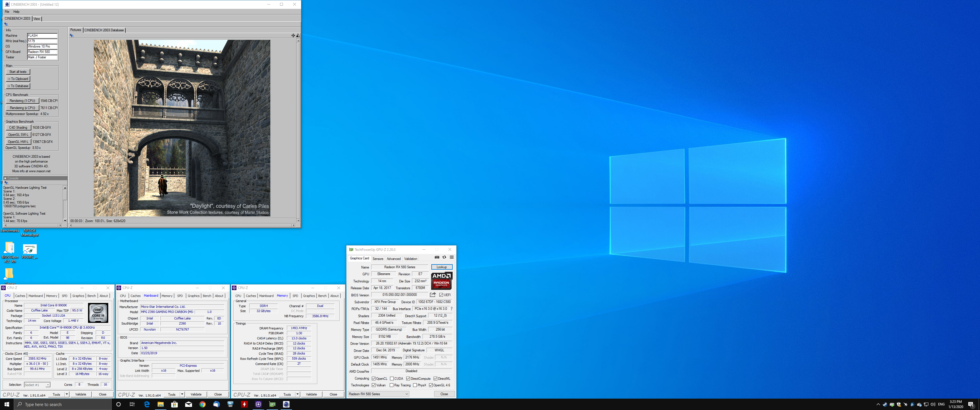Screen dimensions: 980x410
Task: Show hidden system tray icons chevron
Action: click(878, 404)
